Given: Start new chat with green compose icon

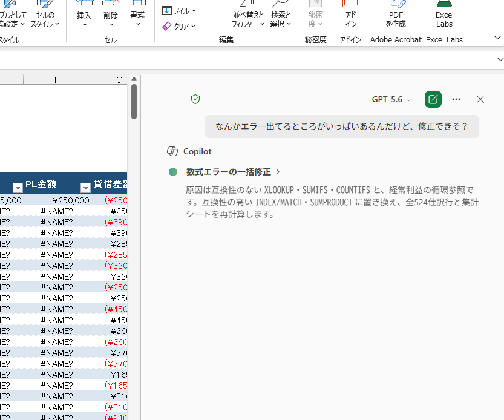Looking at the screenshot, I should pos(433,99).
